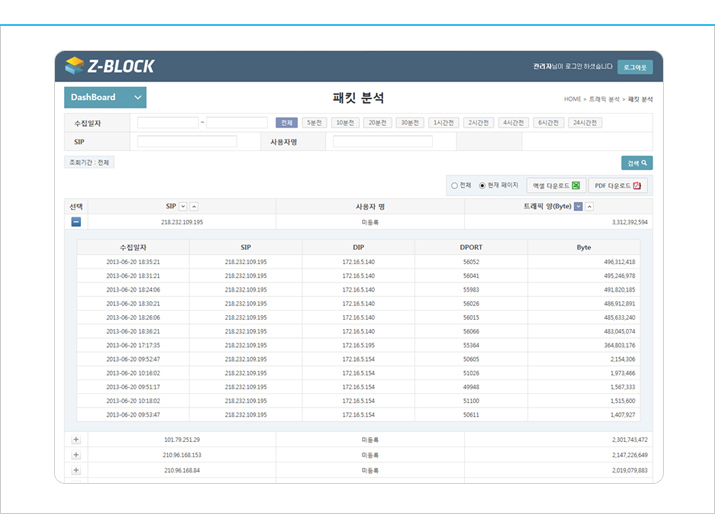Expand the 210.96.168.84 row
Screen dimensions: 715x514
(76, 470)
